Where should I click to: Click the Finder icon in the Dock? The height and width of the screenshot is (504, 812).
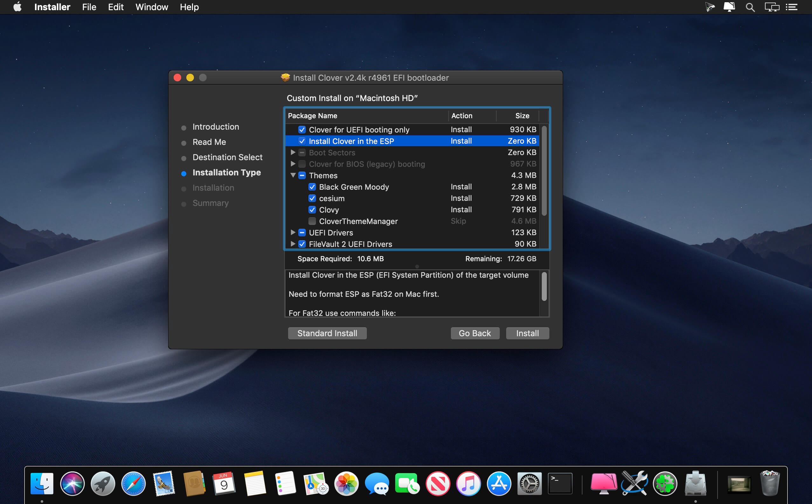coord(41,483)
